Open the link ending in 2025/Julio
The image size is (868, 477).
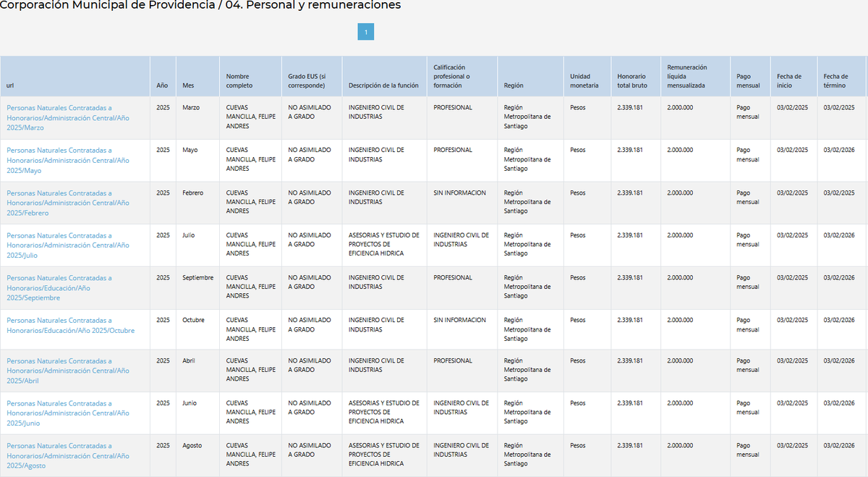(x=68, y=245)
